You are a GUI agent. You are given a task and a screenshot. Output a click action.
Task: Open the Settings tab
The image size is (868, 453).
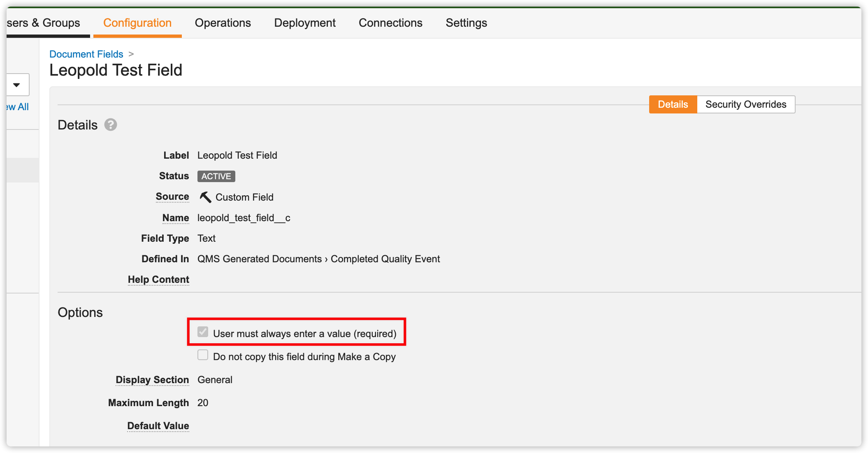click(466, 23)
